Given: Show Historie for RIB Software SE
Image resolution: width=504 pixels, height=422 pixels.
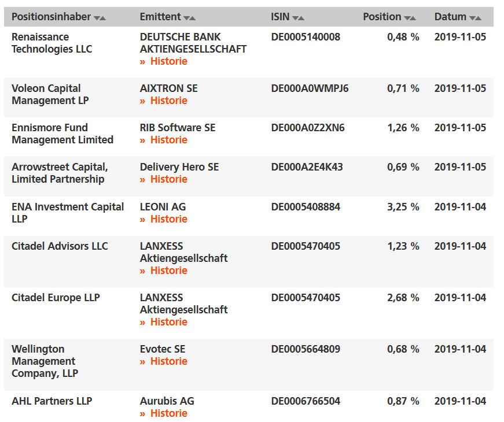Looking at the screenshot, I should (x=168, y=140).
